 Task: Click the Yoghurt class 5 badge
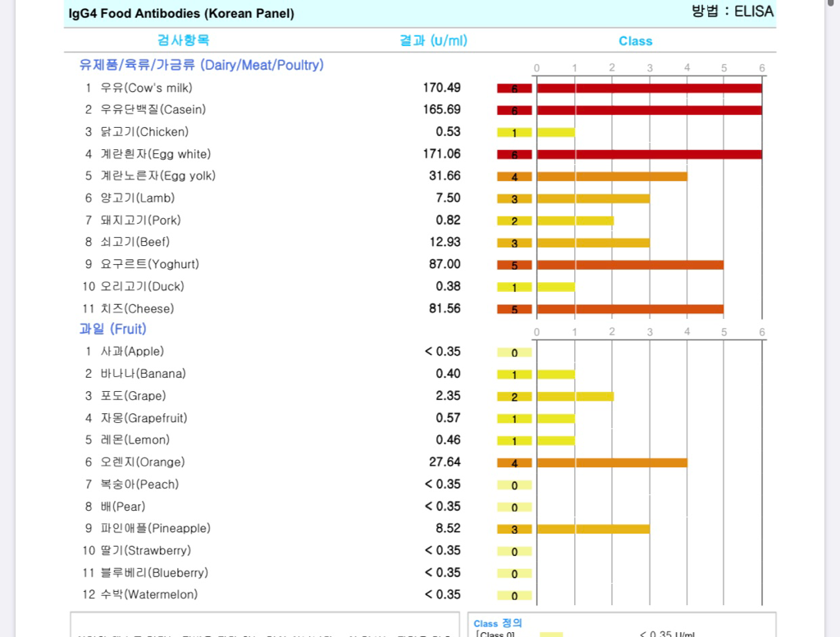click(x=514, y=265)
